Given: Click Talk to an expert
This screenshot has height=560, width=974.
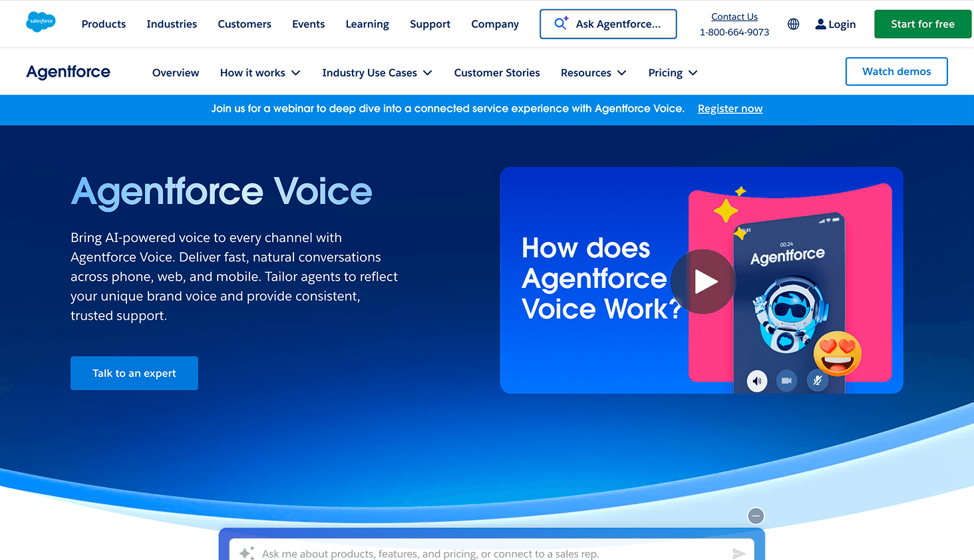Looking at the screenshot, I should pos(134,373).
